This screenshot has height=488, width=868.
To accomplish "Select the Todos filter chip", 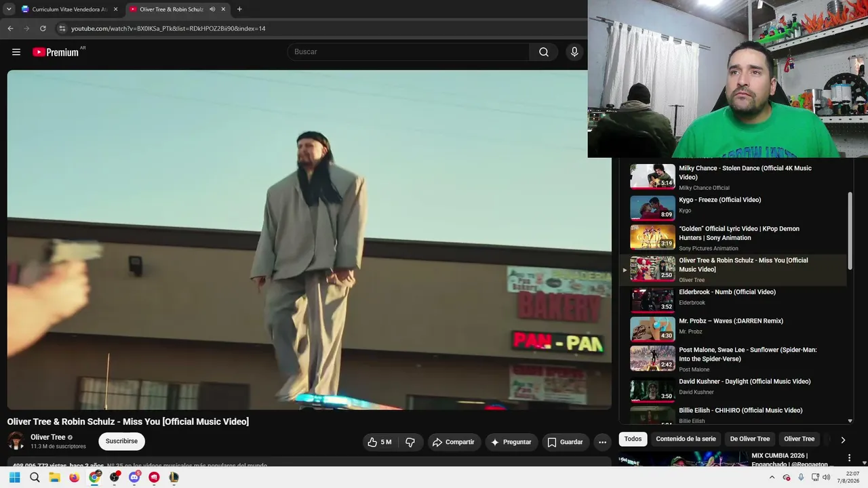I will [x=633, y=439].
